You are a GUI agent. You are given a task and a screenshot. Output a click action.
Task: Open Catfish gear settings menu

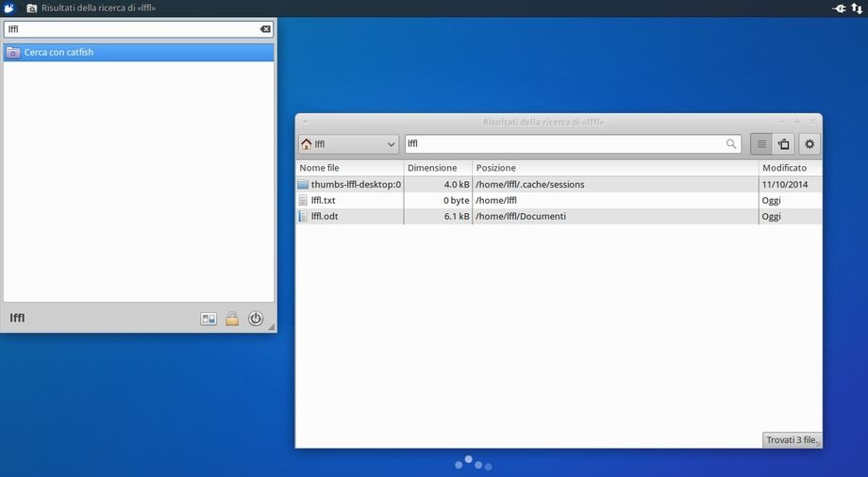(x=810, y=144)
